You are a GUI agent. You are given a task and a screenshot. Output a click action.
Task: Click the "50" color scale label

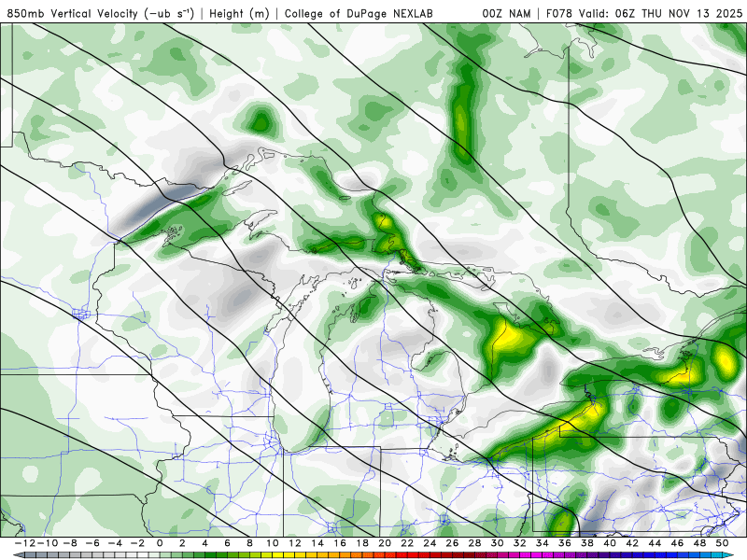pos(722,543)
